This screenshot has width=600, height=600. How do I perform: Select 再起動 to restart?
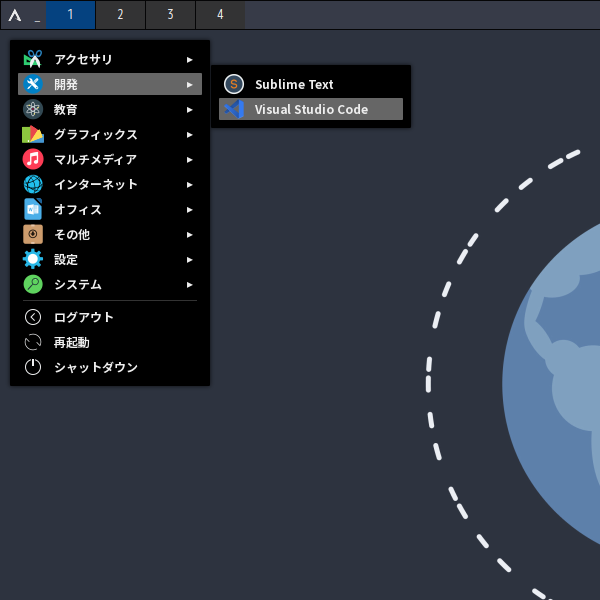pyautogui.click(x=71, y=342)
